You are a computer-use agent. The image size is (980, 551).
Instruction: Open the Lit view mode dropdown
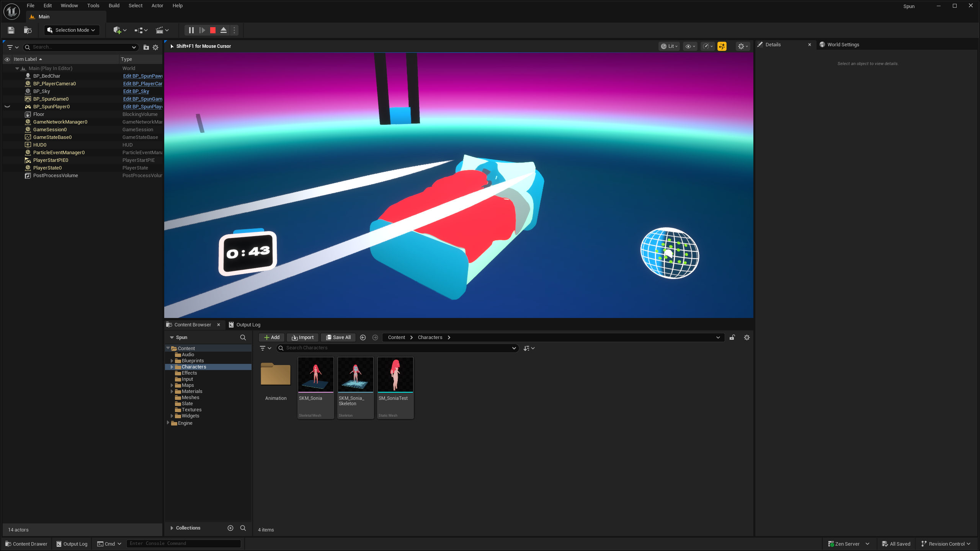670,46
